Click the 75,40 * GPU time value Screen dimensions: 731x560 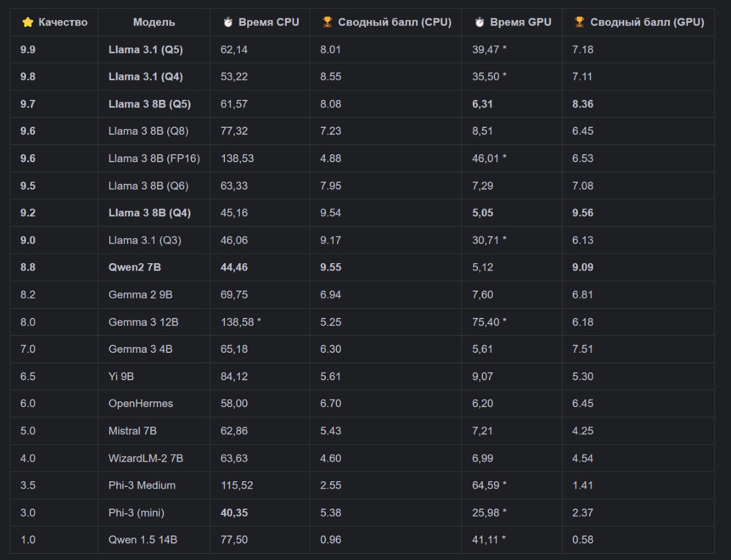pos(489,322)
